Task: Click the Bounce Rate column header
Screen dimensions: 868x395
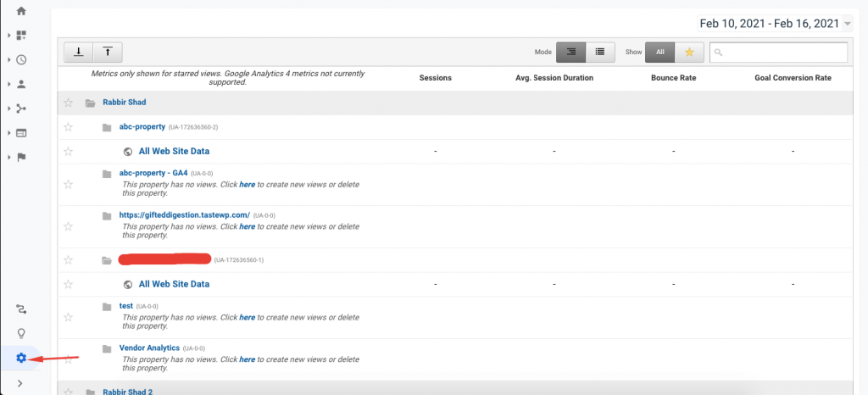Action: coord(674,78)
